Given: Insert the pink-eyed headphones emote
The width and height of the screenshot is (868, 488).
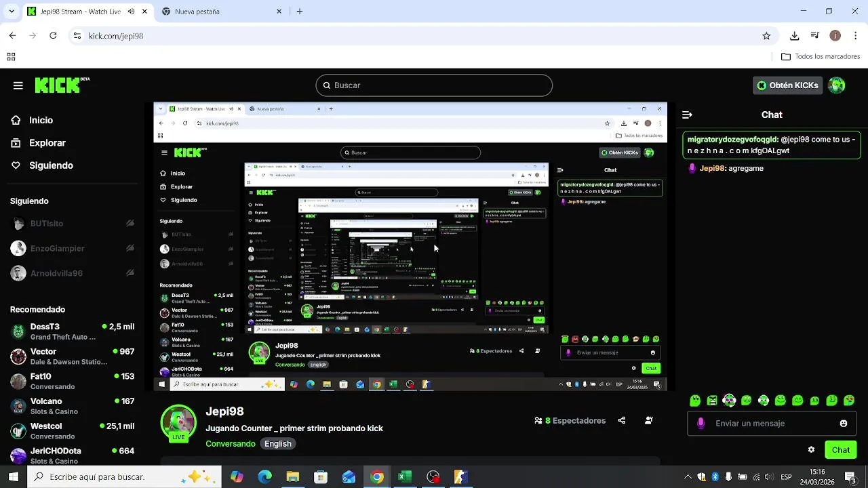Looking at the screenshot, I should tap(729, 401).
